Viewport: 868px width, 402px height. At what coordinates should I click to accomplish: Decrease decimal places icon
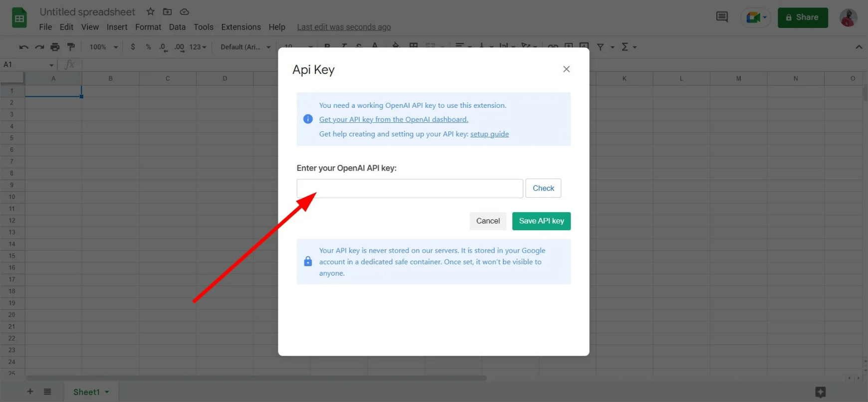pyautogui.click(x=163, y=47)
